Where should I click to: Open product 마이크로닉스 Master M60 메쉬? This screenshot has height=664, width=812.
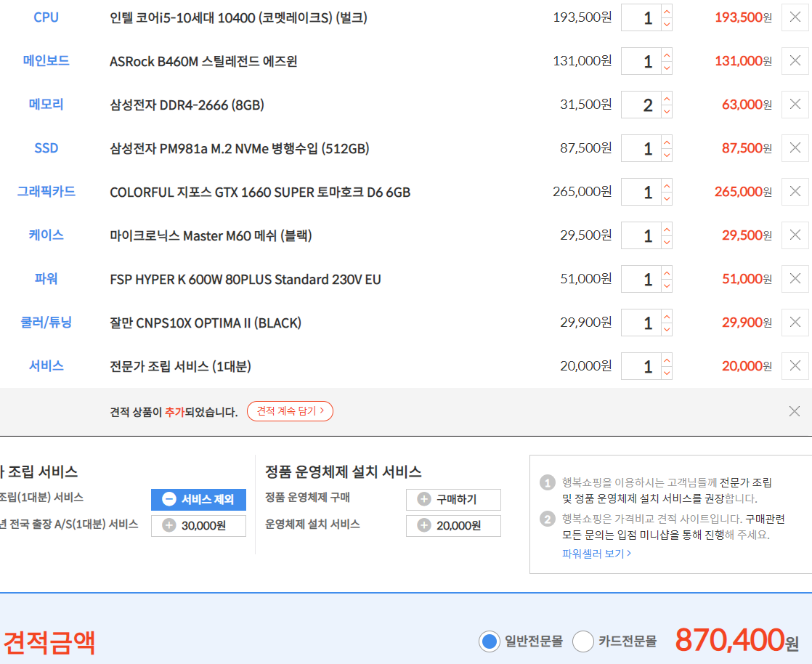pyautogui.click(x=211, y=235)
